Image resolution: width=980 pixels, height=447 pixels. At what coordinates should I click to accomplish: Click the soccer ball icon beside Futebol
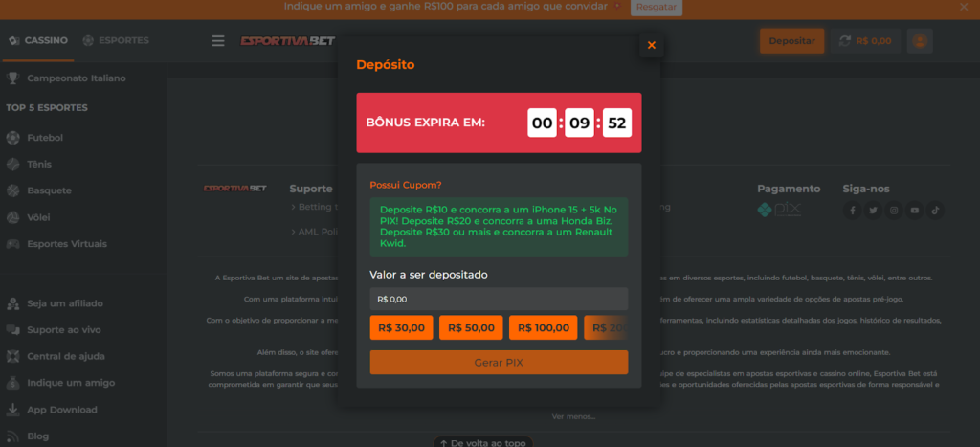(12, 138)
